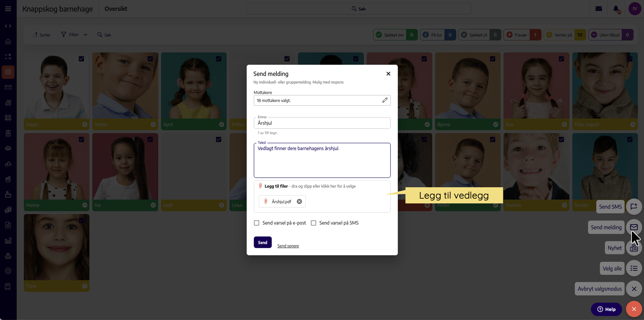Open the app grid menu icon
Screen dimensions: 644x320
pyautogui.click(x=8, y=9)
